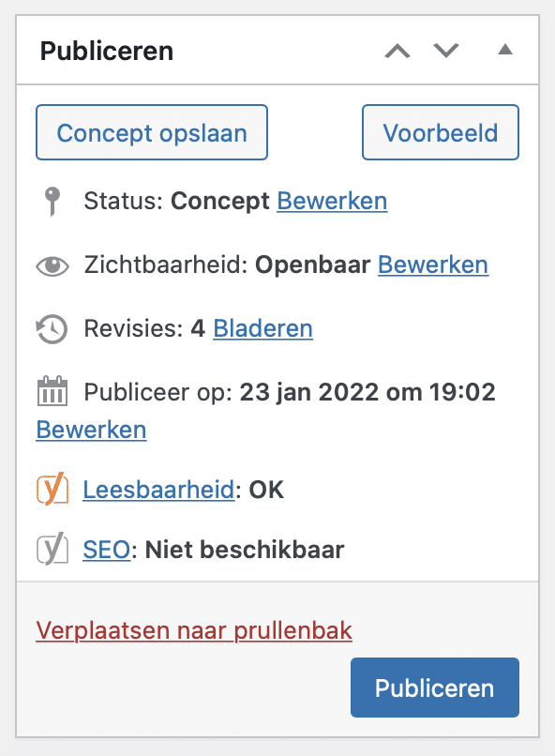This screenshot has height=756, width=555.
Task: Move post via Verplaatsen naar prullenbak
Action: click(x=194, y=630)
